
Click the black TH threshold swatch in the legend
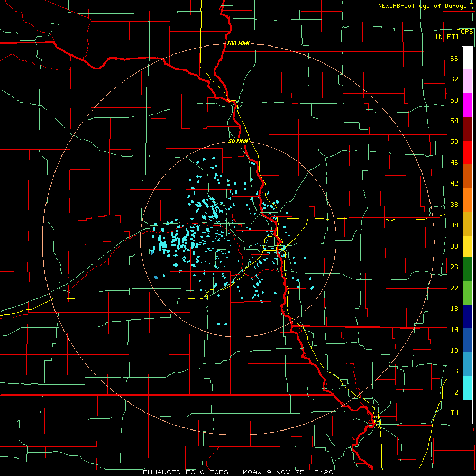(x=467, y=411)
